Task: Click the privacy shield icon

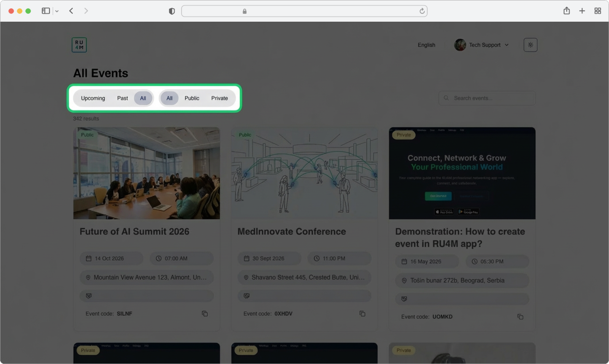Action: [172, 11]
